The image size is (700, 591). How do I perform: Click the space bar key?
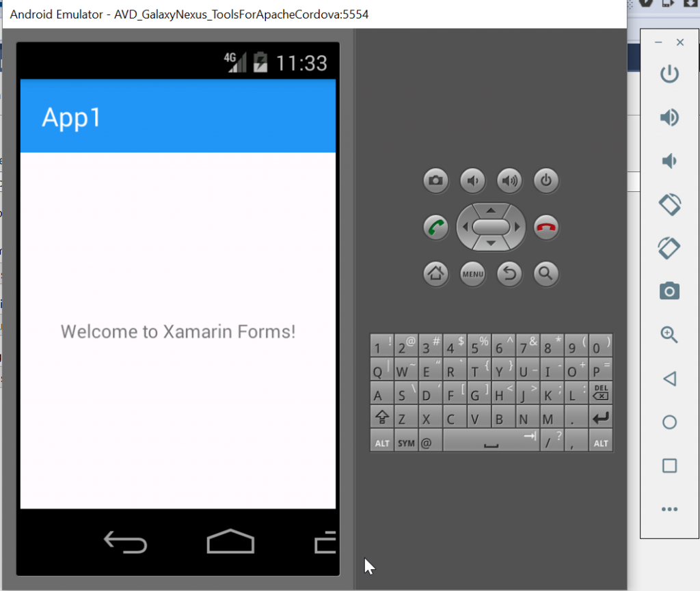click(x=491, y=441)
